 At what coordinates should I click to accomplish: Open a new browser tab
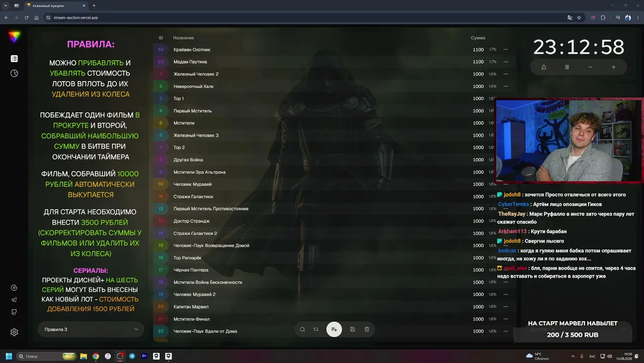click(x=94, y=6)
